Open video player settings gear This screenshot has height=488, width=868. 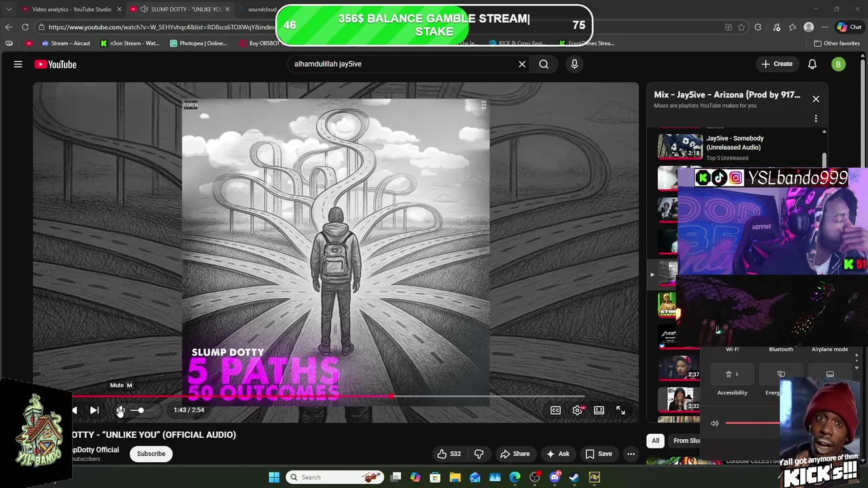point(577,410)
